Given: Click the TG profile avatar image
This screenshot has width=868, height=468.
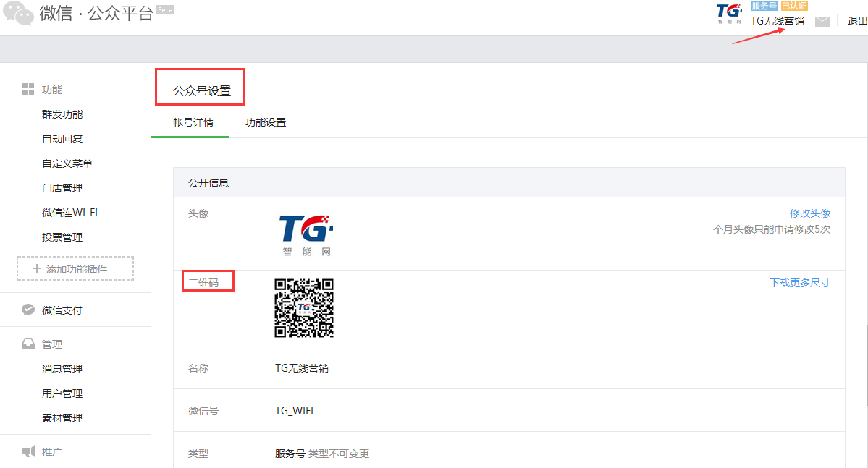Looking at the screenshot, I should click(x=306, y=234).
